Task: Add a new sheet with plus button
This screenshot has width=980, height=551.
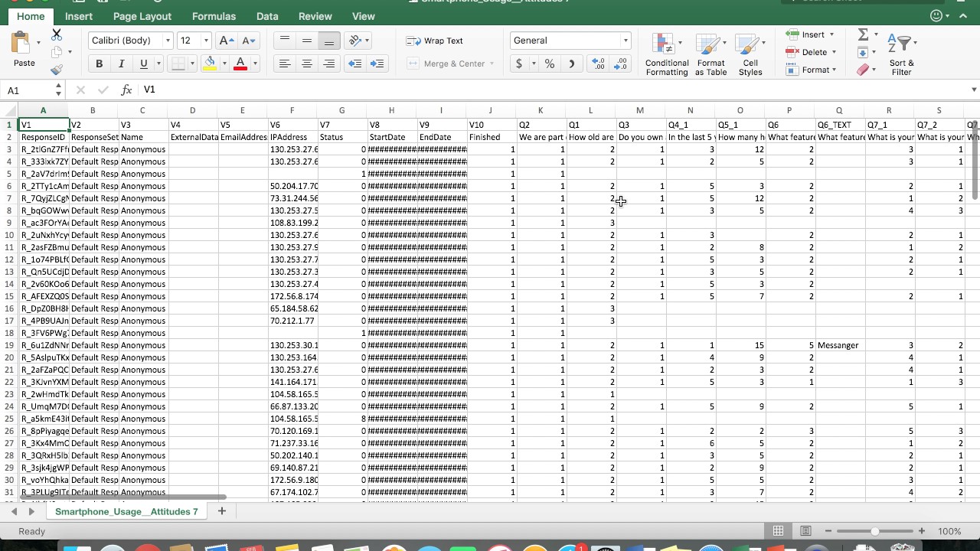Action: pyautogui.click(x=221, y=511)
